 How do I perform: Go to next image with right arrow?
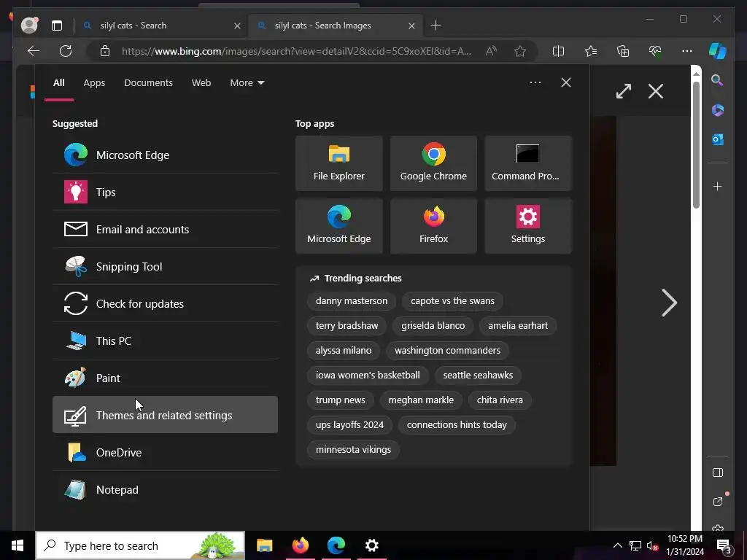(669, 303)
